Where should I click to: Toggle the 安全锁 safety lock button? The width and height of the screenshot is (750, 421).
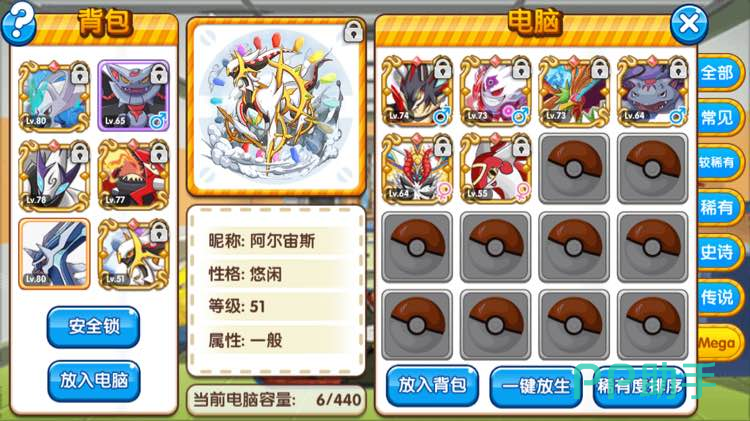click(x=94, y=327)
